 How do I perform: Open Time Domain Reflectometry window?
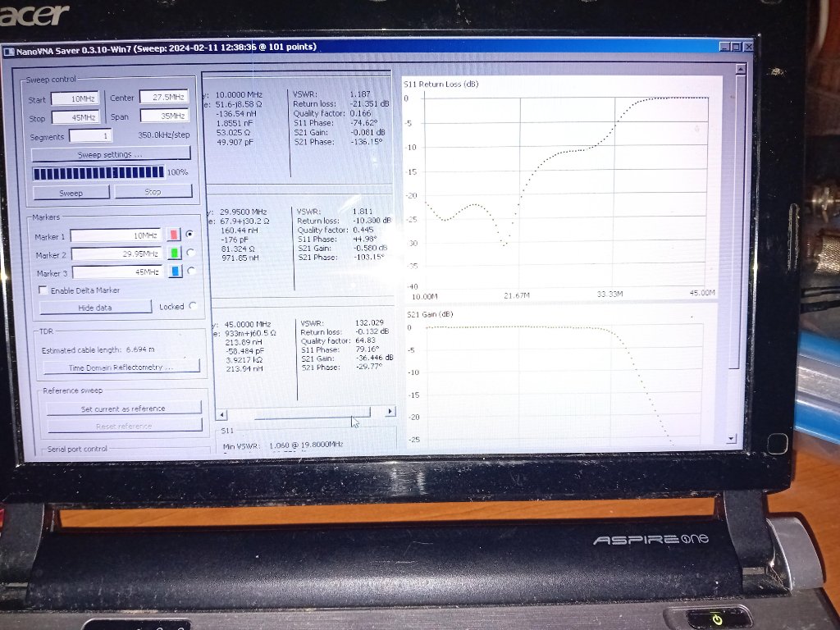121,367
